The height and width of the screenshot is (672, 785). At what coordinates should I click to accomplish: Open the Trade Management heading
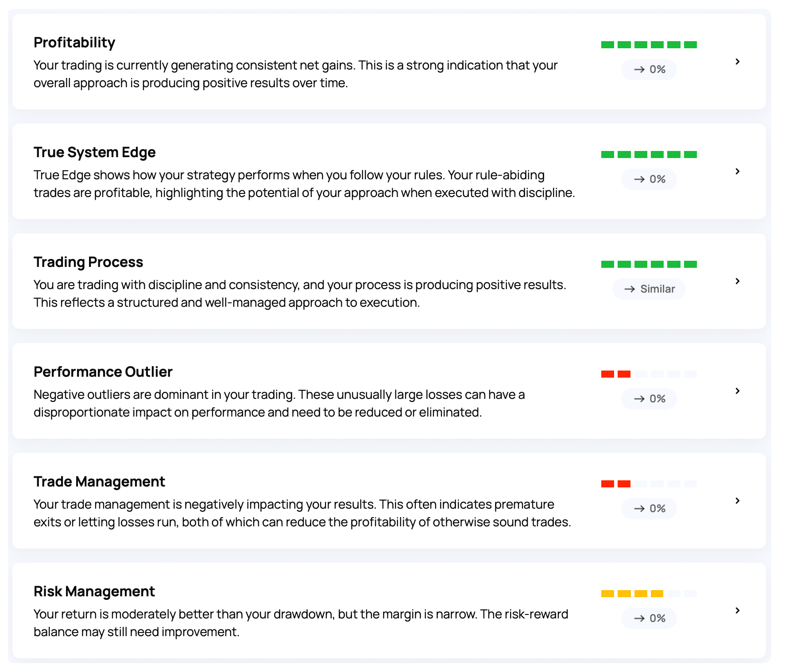[99, 482]
